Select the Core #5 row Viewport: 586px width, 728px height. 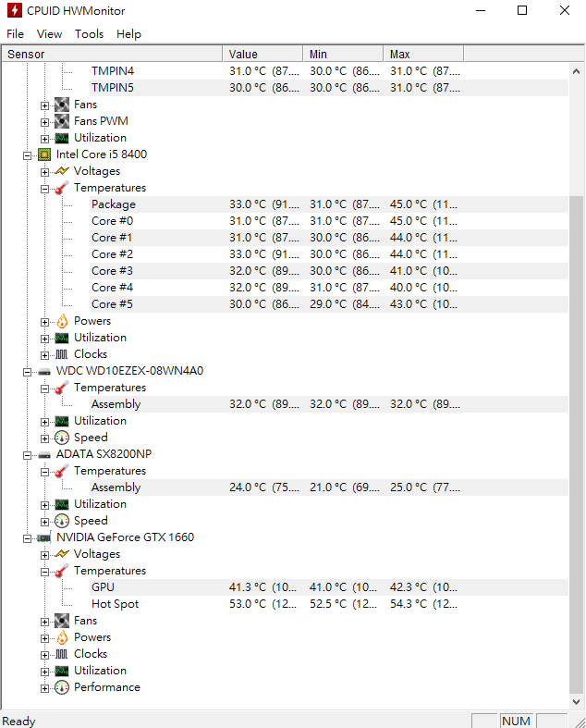coord(329,304)
